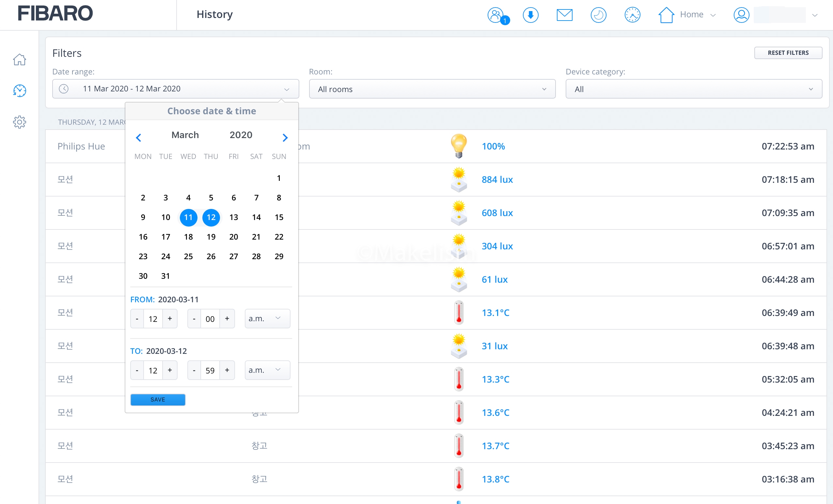Viewport: 833px width, 504px height.
Task: Open the settings gear in left sidebar
Action: tap(20, 122)
